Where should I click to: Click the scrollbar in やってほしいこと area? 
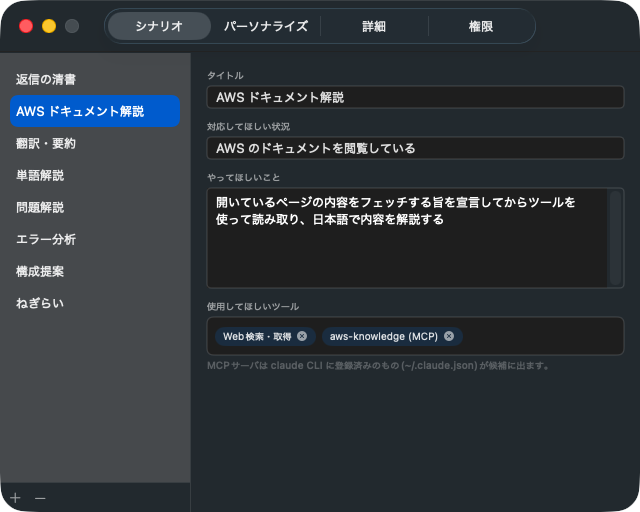point(615,238)
